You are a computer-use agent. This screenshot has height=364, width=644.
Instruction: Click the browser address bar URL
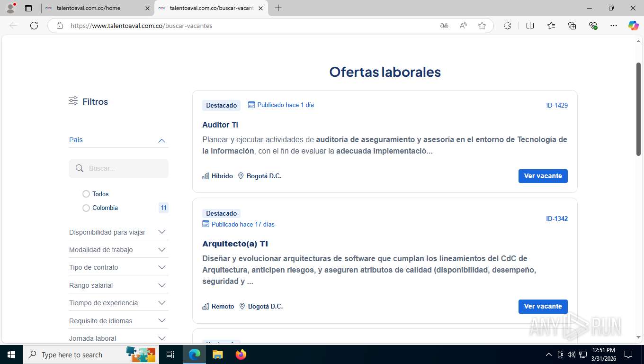pos(141,26)
